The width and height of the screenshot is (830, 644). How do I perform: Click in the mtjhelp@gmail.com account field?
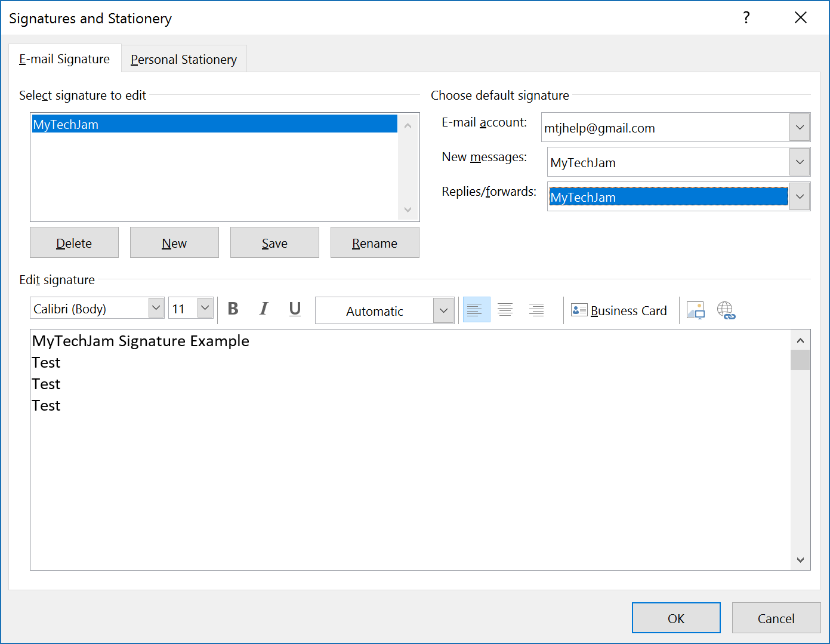point(665,128)
